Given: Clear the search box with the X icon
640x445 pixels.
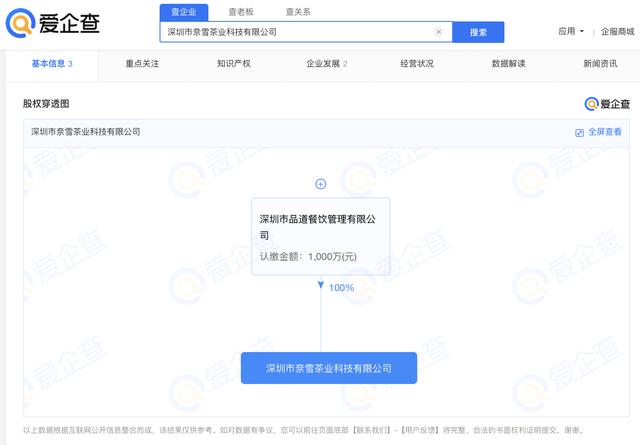Looking at the screenshot, I should [439, 32].
